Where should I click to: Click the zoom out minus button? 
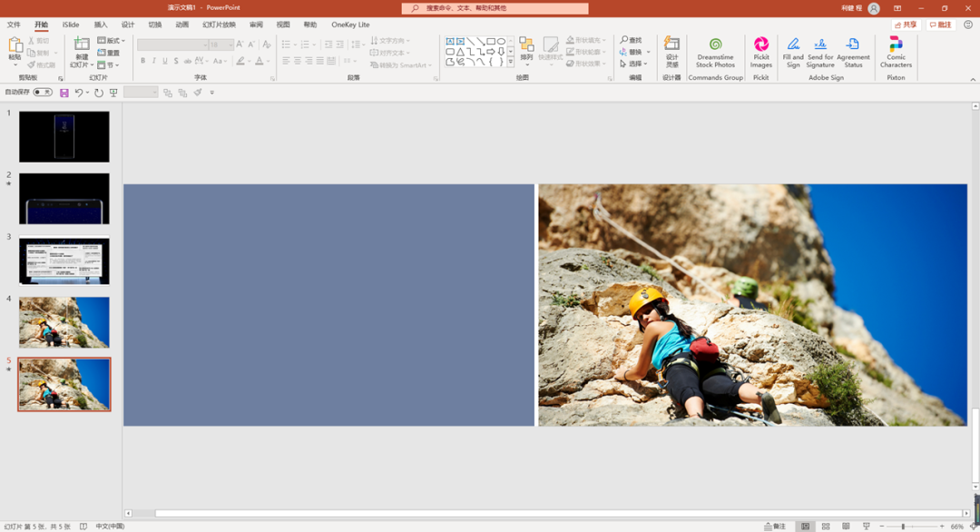coord(882,527)
